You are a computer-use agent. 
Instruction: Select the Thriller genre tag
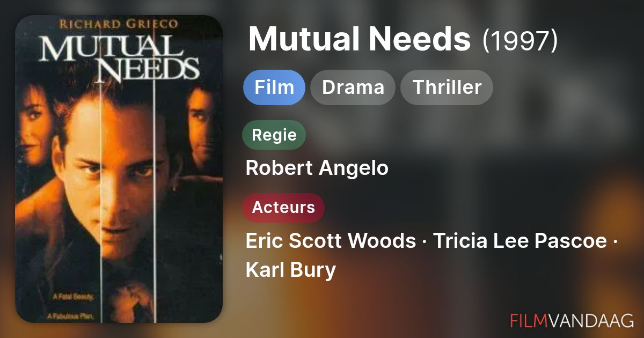click(x=447, y=87)
